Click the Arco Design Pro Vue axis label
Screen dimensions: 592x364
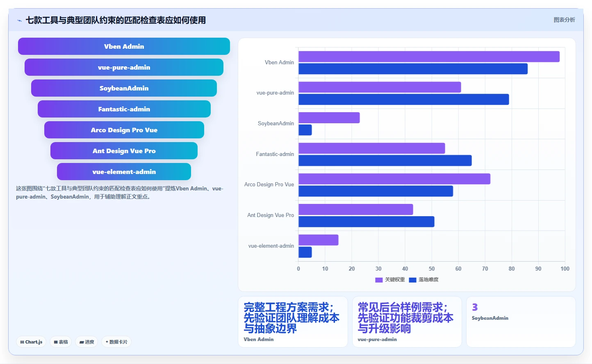point(269,184)
